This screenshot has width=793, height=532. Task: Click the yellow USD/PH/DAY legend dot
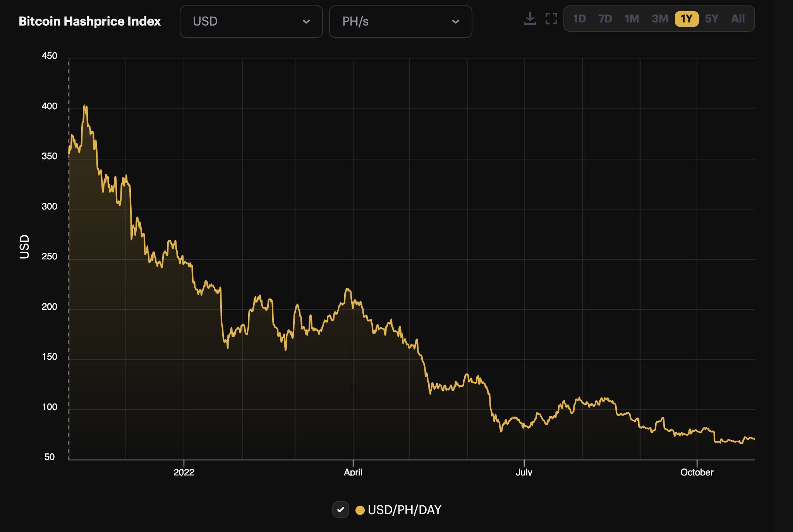click(360, 510)
